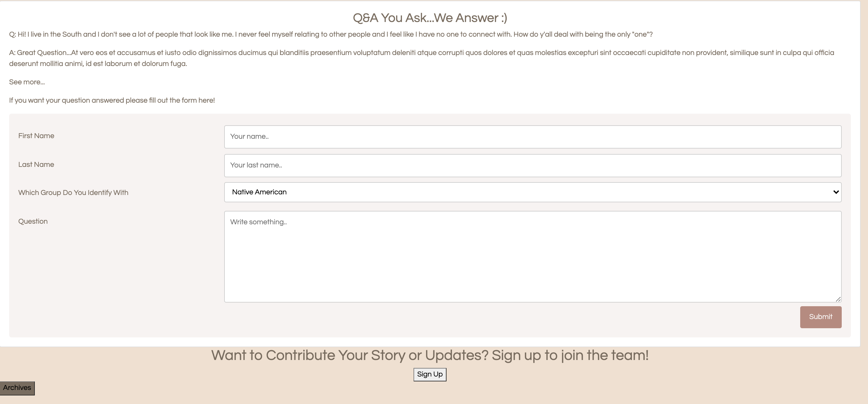Click the 'A: Great Question' answer start
Viewport: 868px width, 404px height.
click(x=40, y=53)
